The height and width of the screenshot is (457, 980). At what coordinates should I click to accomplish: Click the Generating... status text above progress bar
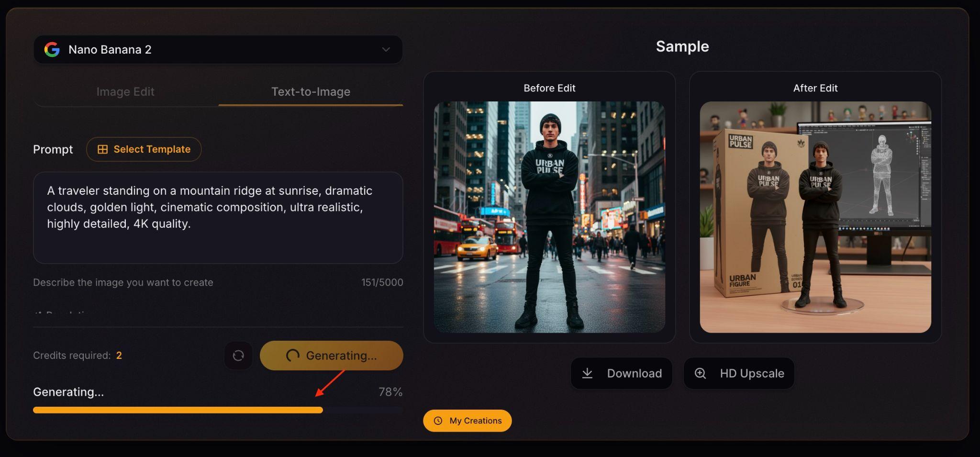[68, 392]
